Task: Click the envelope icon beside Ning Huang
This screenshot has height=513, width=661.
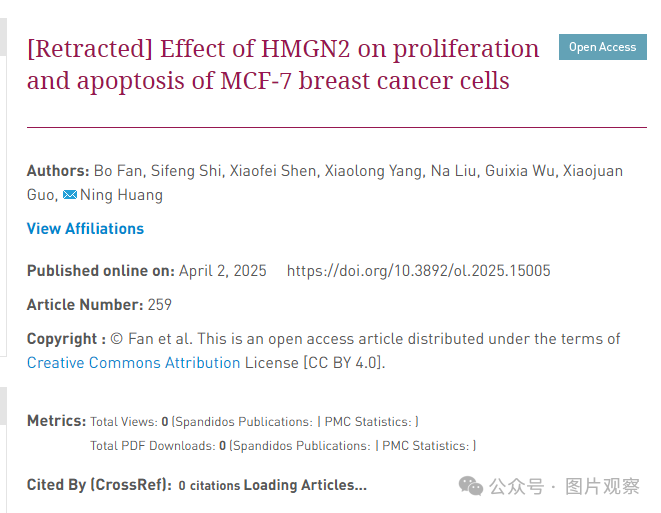Action: pos(70,195)
